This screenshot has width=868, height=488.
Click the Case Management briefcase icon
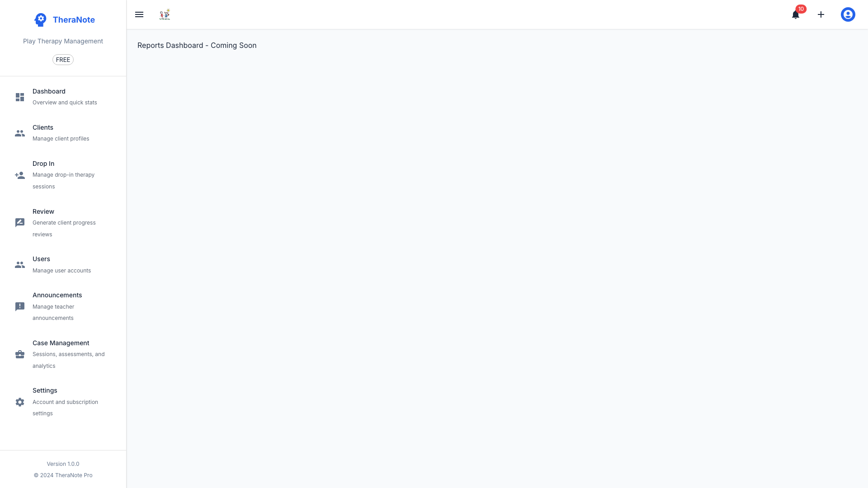pyautogui.click(x=20, y=355)
